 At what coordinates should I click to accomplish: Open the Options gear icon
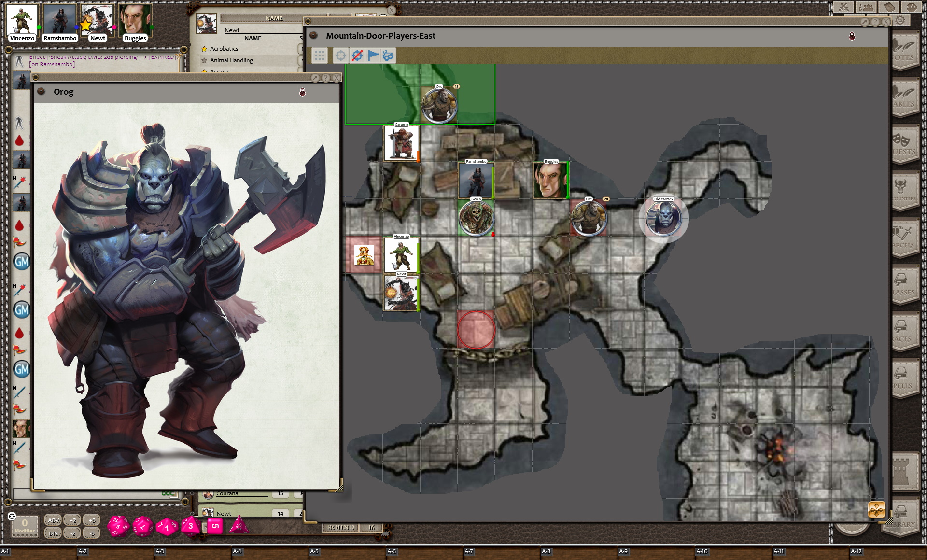[900, 21]
